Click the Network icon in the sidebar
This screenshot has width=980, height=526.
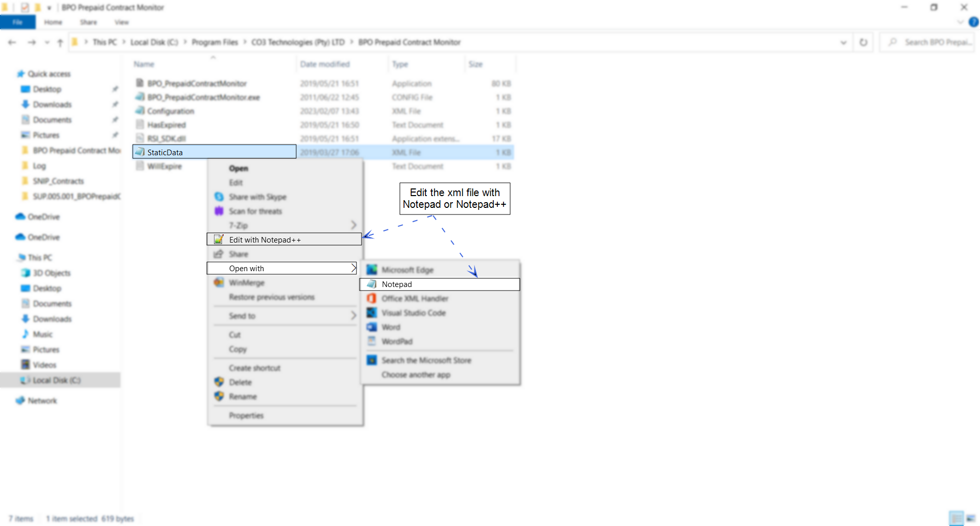[20, 400]
